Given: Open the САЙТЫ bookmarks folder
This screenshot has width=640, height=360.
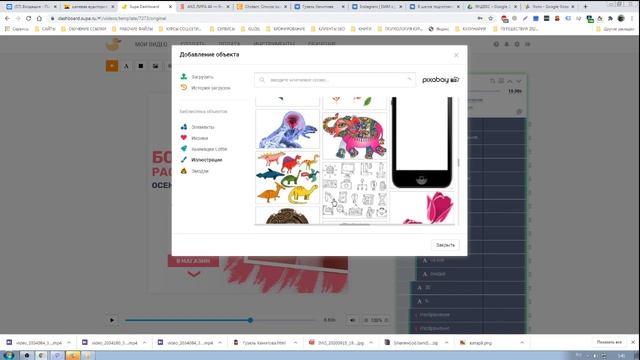Looking at the screenshot, I should tap(45, 29).
